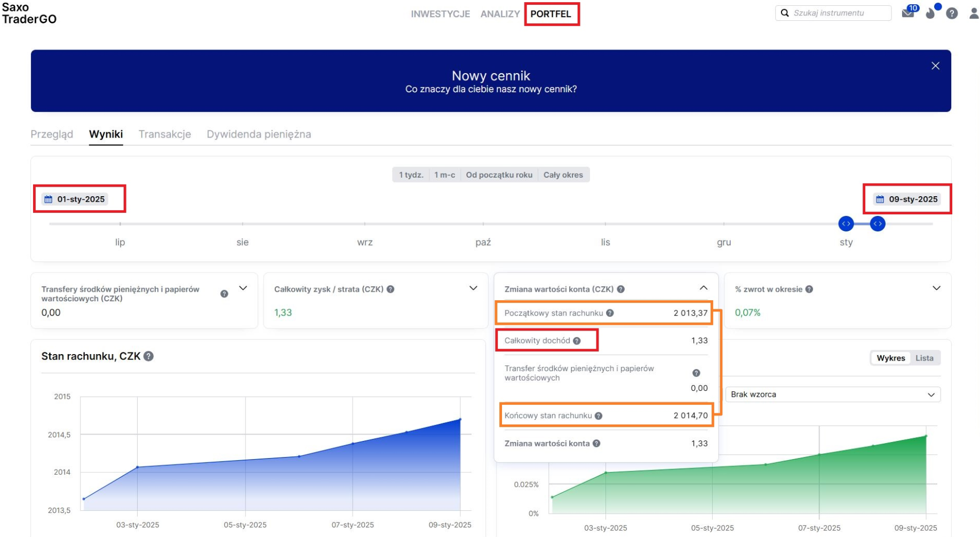Open the messages envelope icon
Viewport: 980px width, 537px height.
click(908, 13)
